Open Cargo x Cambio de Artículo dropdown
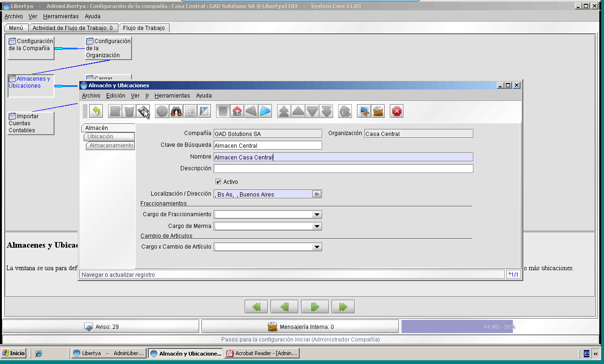 point(317,247)
